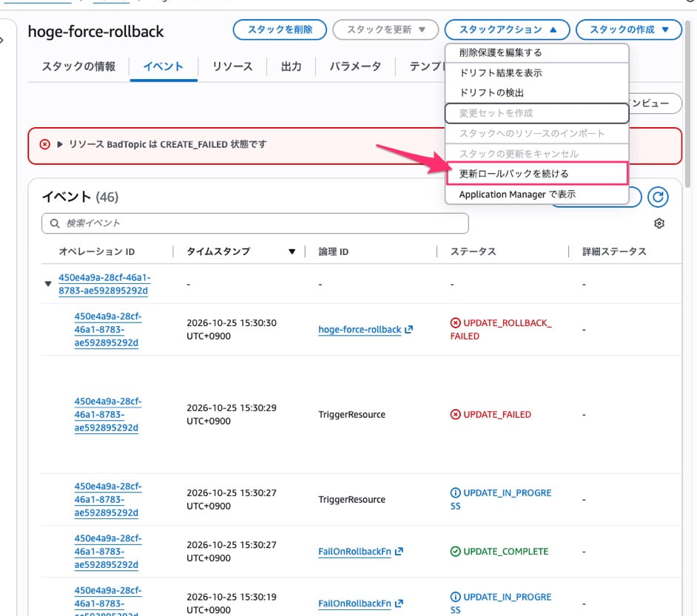Viewport: 697px width, 616px height.
Task: Click the スタックを削除 button
Action: pos(280,30)
